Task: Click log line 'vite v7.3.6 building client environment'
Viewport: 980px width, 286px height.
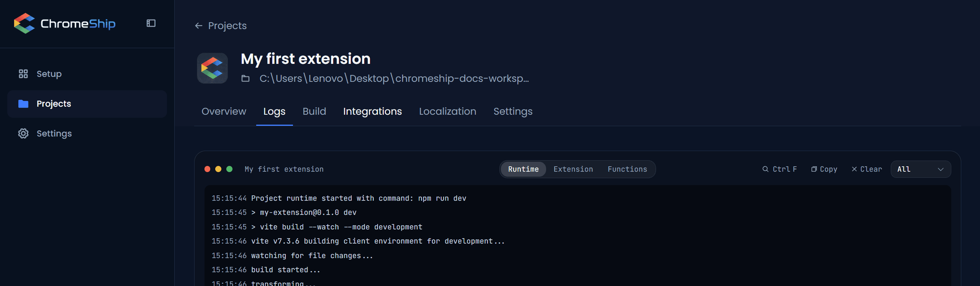Action: [x=378, y=241]
